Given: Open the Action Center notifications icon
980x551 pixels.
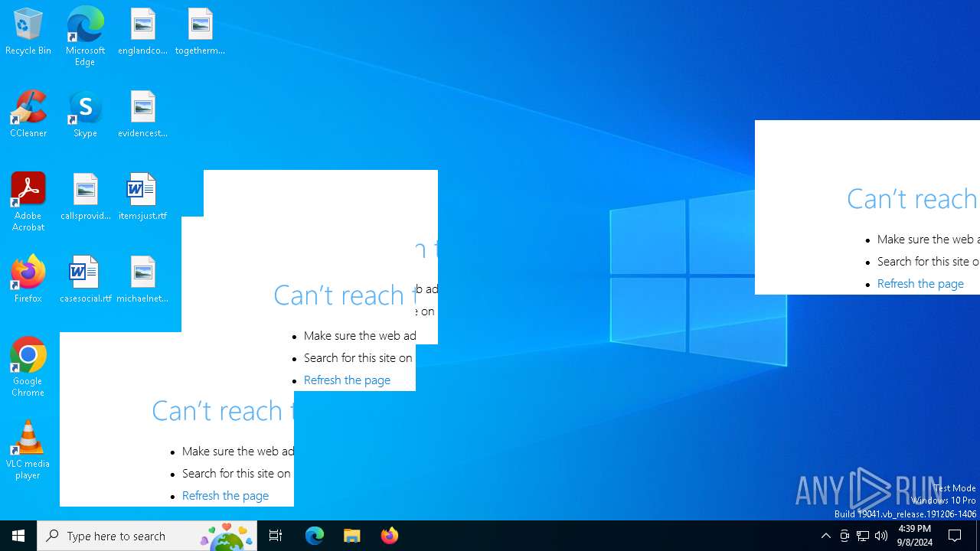Looking at the screenshot, I should point(955,536).
